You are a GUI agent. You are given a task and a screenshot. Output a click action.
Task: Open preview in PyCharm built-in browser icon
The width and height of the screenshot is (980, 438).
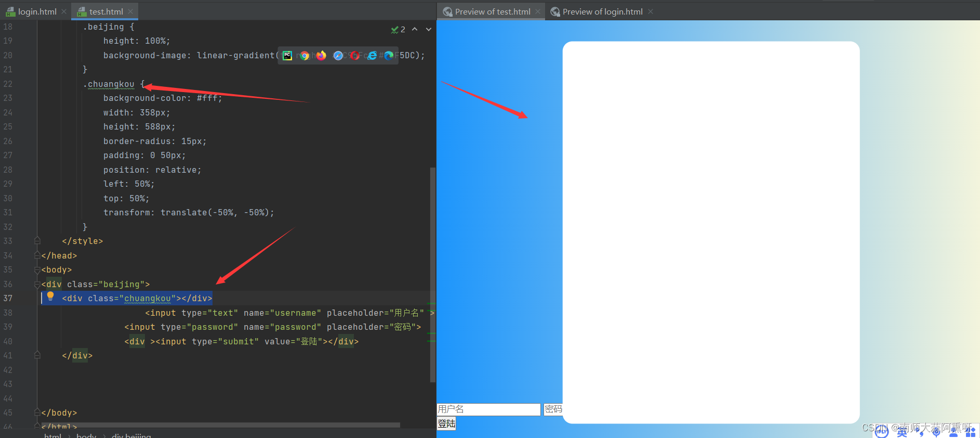coord(287,56)
